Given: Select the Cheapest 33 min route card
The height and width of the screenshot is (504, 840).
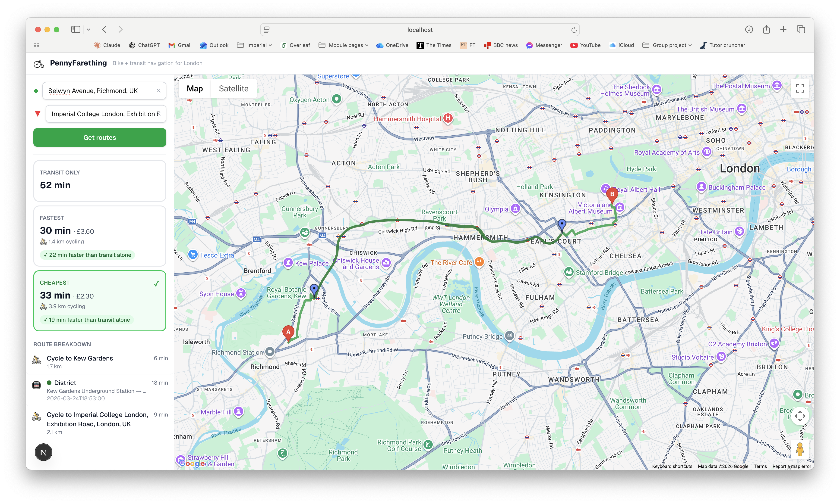Looking at the screenshot, I should [x=100, y=301].
